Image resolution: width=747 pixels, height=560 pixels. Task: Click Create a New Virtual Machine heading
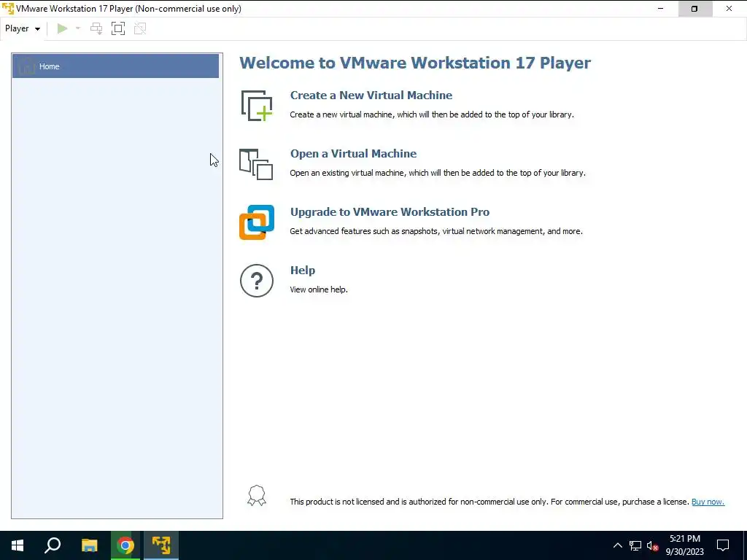pyautogui.click(x=371, y=96)
